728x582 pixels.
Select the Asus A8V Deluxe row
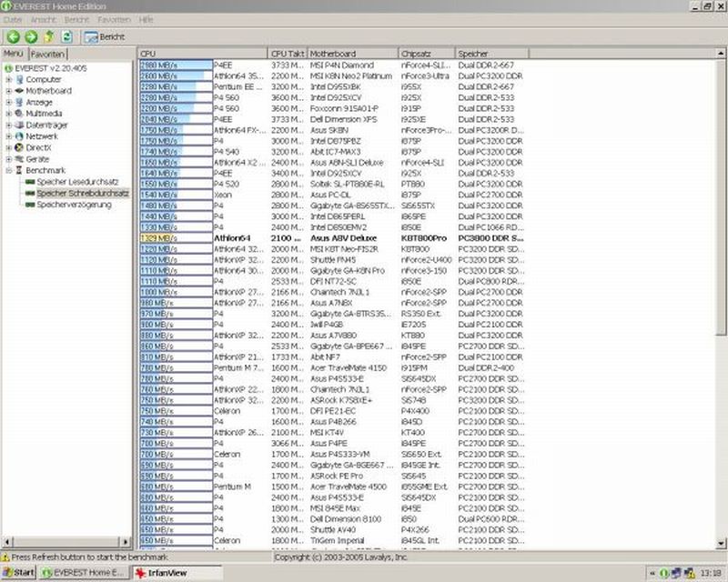(332, 238)
